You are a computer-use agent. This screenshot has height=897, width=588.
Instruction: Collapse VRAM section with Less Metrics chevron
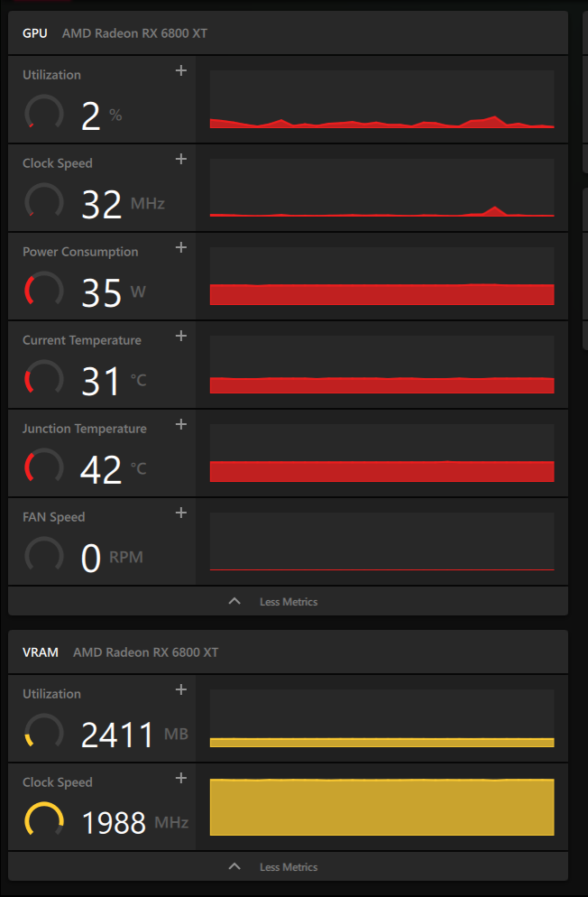(x=234, y=866)
